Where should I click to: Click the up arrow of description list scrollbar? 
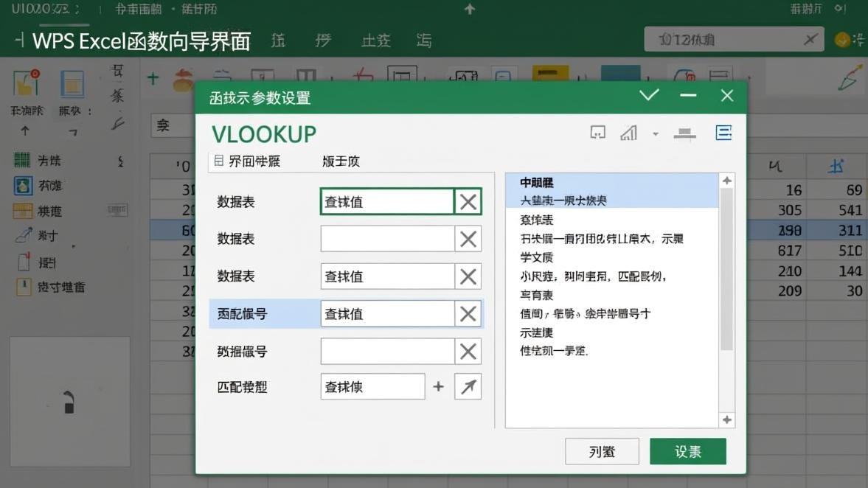[727, 181]
